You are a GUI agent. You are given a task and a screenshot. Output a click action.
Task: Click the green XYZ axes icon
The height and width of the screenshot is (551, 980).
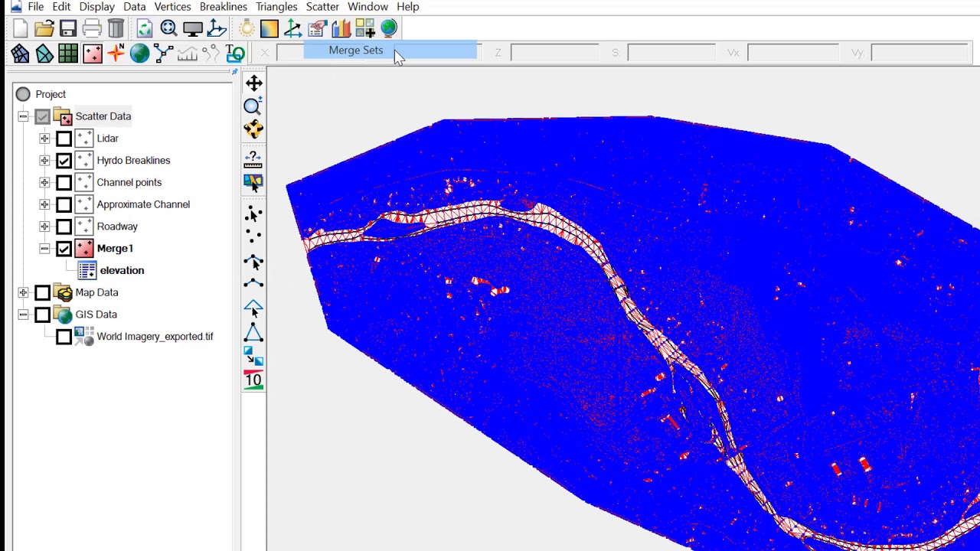click(x=292, y=29)
